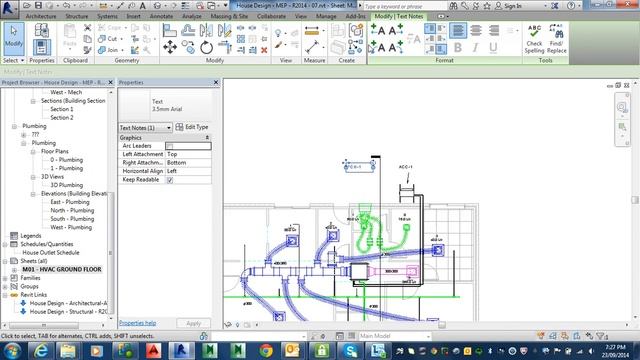Open the Annotate ribbon tab
The height and width of the screenshot is (360, 640).
pos(161,16)
